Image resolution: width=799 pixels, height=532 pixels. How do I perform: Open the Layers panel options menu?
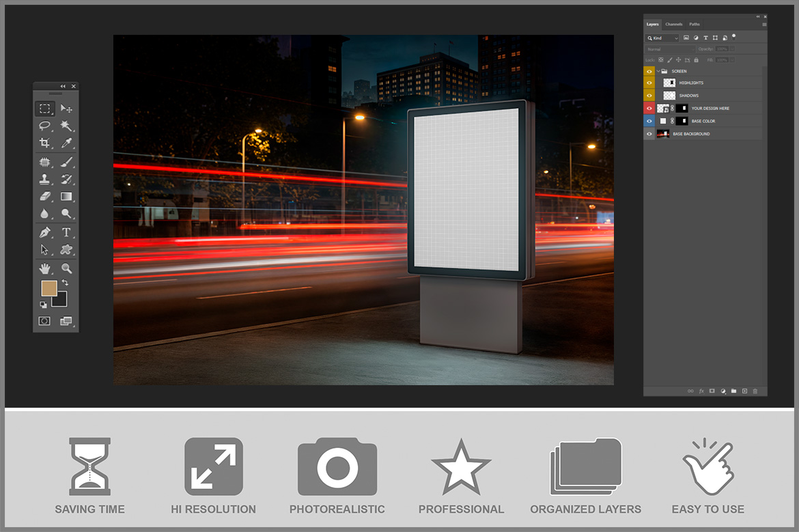764,25
